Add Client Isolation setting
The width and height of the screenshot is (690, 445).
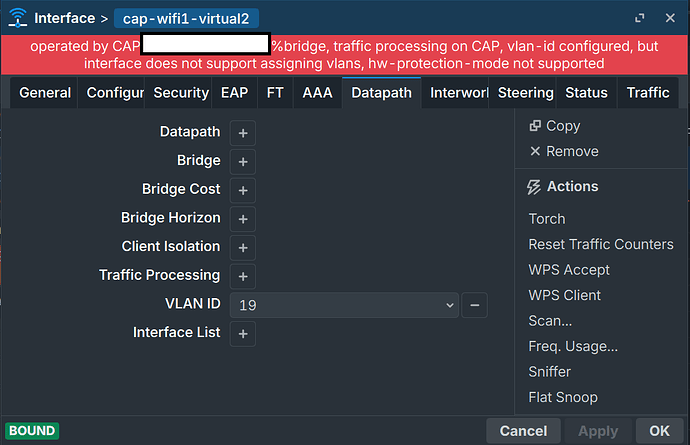pos(242,247)
